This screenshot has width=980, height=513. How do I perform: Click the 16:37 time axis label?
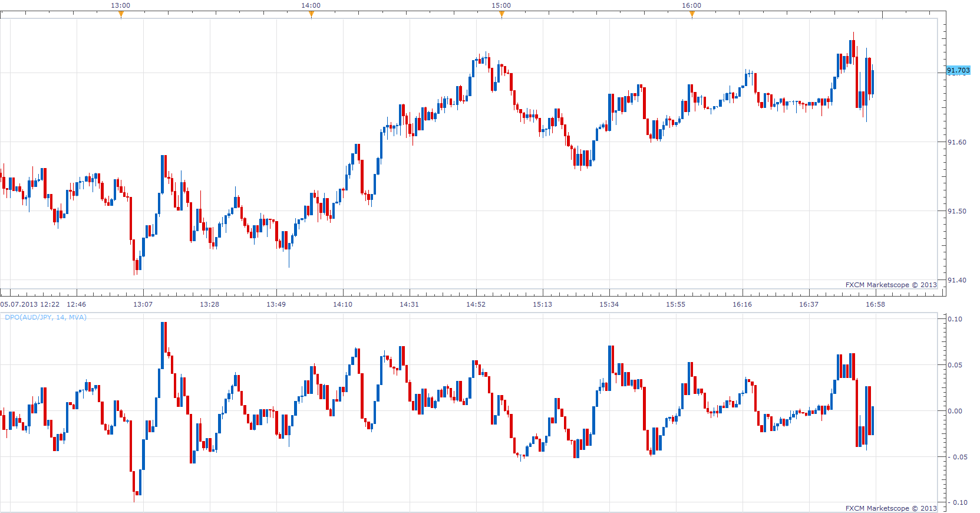(x=809, y=304)
